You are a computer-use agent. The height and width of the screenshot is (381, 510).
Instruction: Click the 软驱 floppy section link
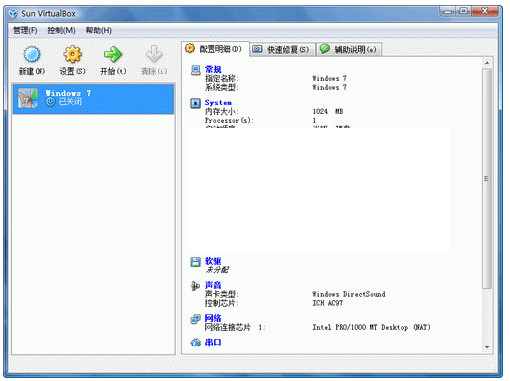(x=213, y=261)
